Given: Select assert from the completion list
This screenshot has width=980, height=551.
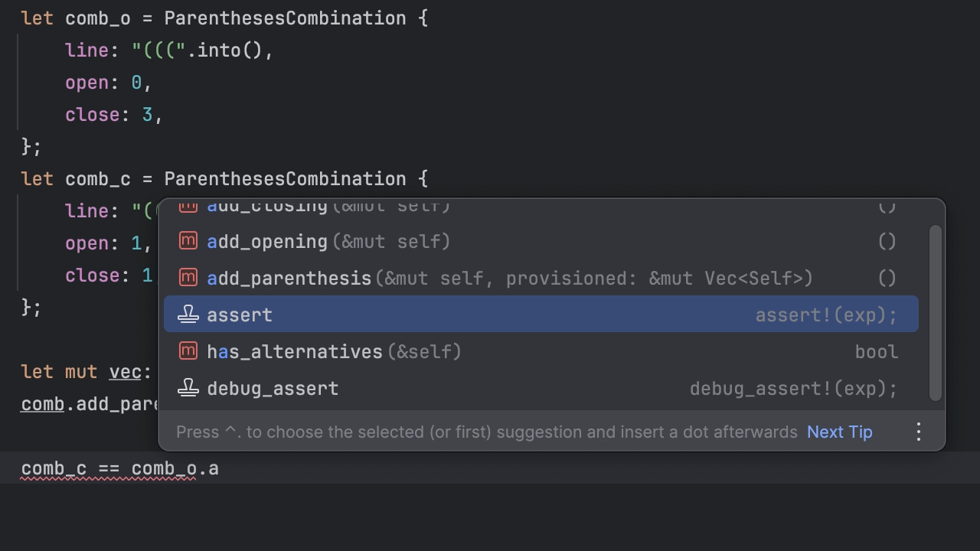Looking at the screenshot, I should 239,315.
